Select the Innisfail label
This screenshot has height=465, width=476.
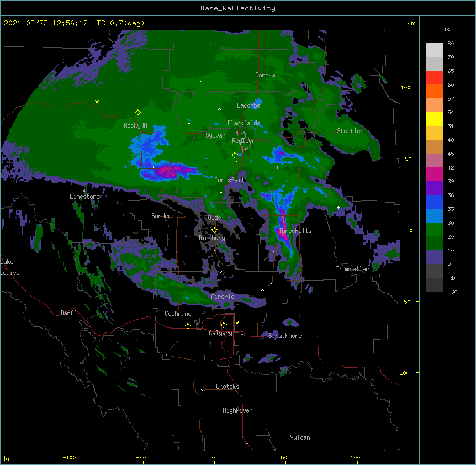pos(230,180)
